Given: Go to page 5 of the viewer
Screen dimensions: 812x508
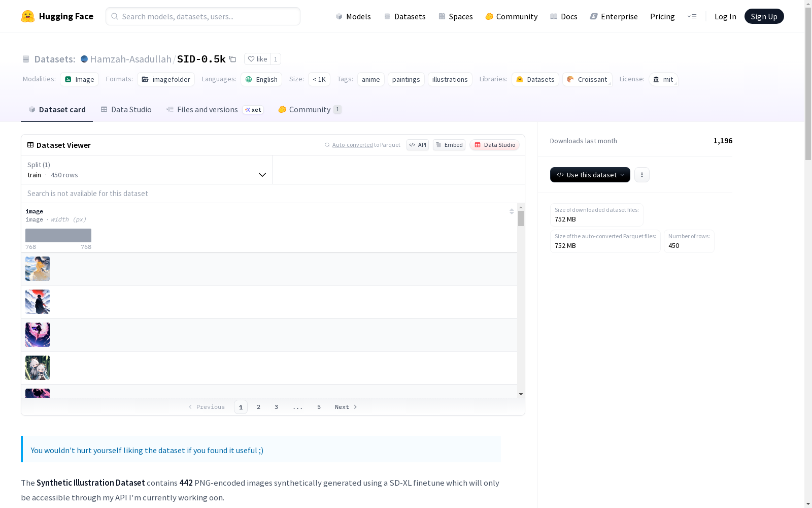Looking at the screenshot, I should [319, 407].
